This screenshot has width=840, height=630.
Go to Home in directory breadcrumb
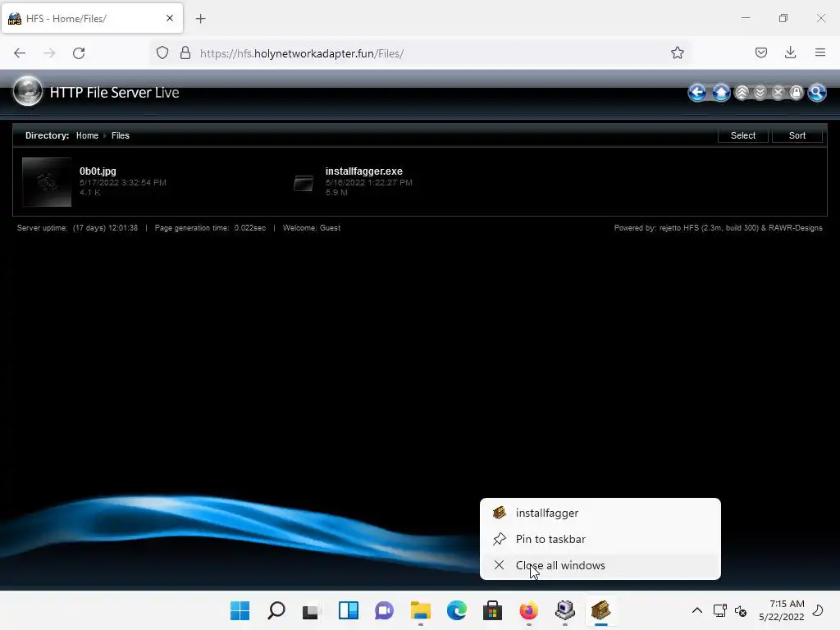[x=87, y=135]
